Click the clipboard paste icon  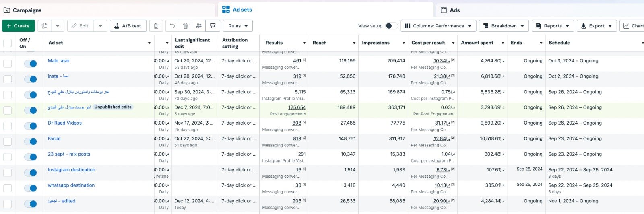point(156,26)
